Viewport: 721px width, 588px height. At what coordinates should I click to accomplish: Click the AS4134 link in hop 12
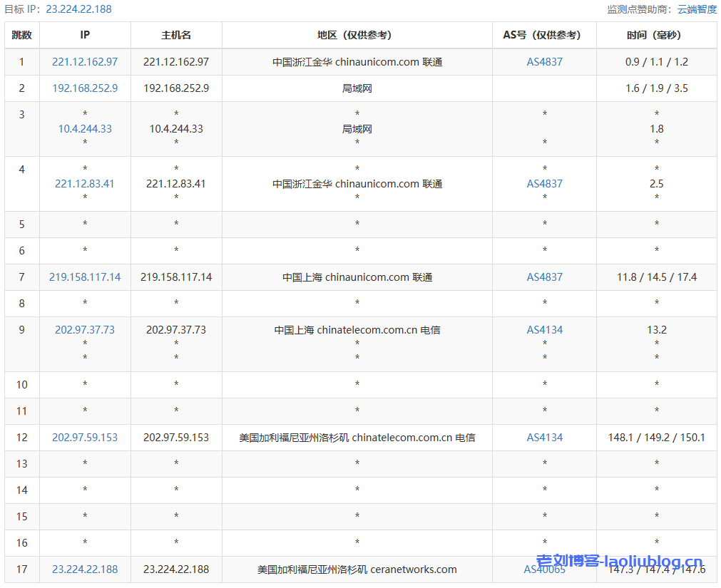[x=544, y=438]
